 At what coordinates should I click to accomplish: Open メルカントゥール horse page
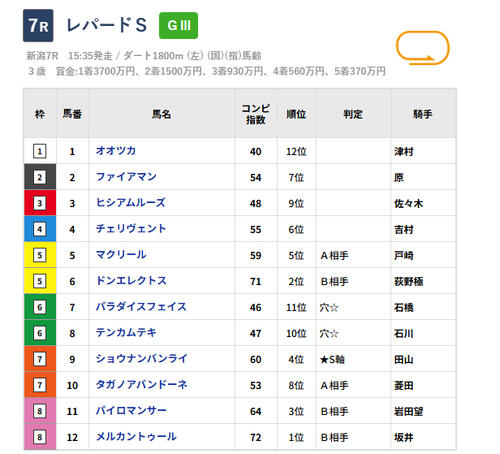pos(136,437)
